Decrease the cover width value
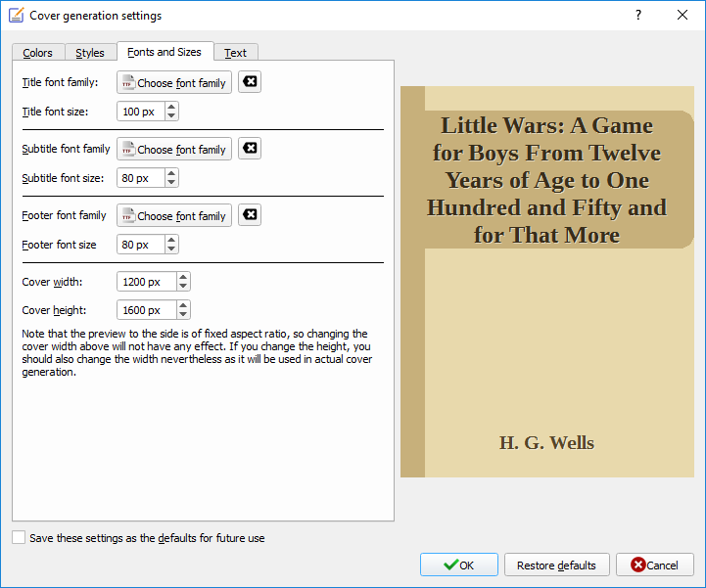This screenshot has width=706, height=588. click(x=183, y=287)
